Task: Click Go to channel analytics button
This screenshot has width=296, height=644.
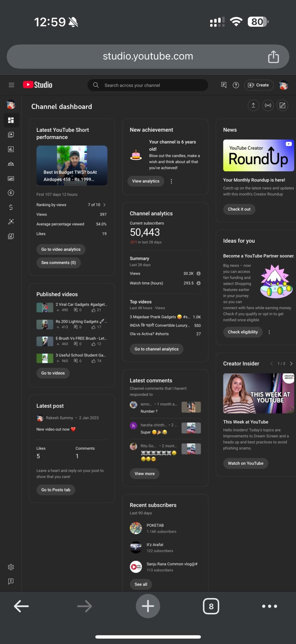Action: click(156, 349)
